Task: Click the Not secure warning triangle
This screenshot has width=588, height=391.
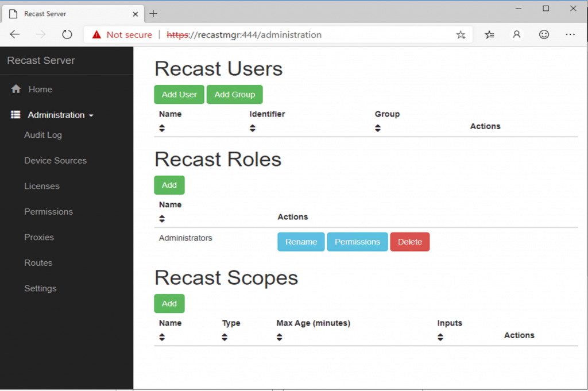Action: 96,34
